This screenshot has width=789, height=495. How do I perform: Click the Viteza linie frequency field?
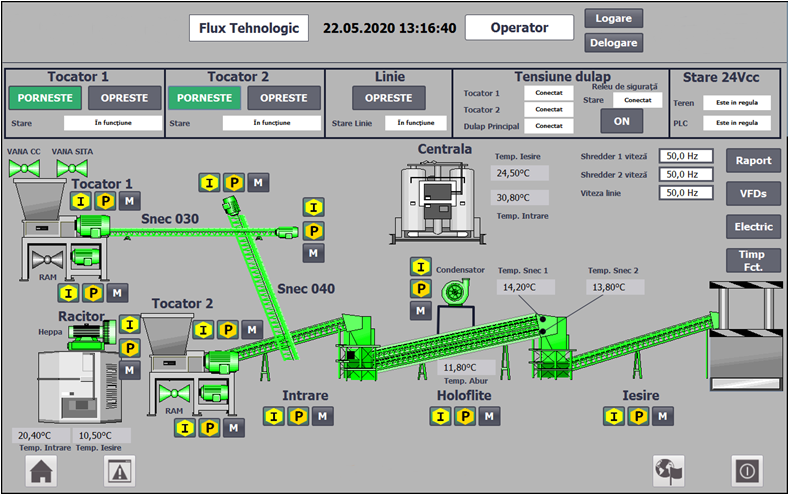pyautogui.click(x=685, y=192)
